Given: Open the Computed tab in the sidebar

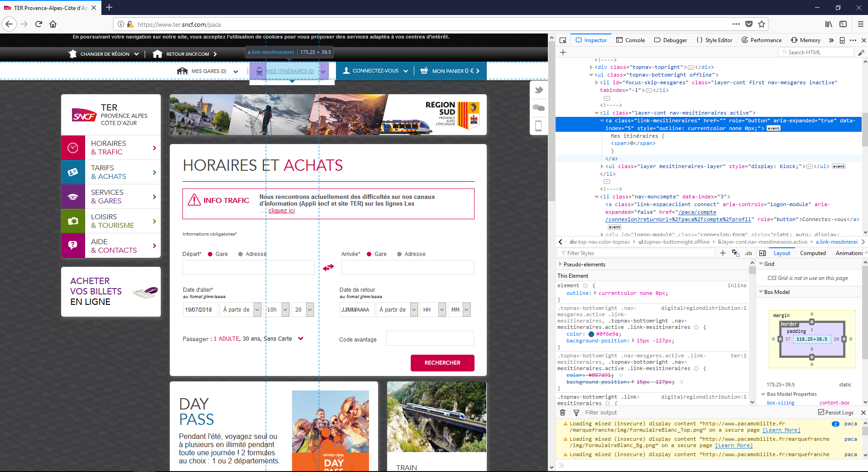Looking at the screenshot, I should [x=813, y=253].
